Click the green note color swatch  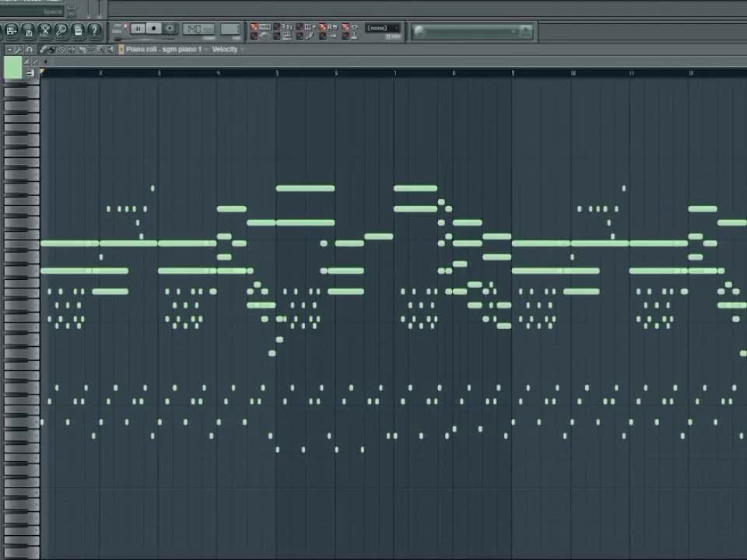click(x=13, y=68)
